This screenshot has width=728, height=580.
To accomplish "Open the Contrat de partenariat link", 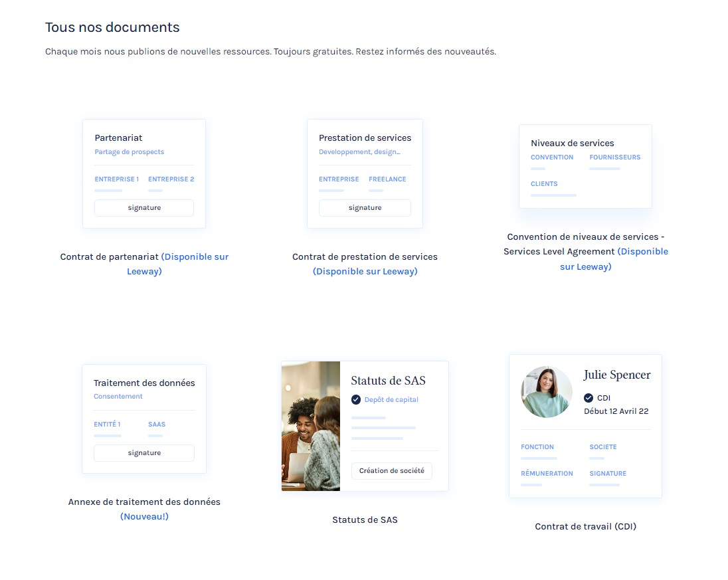I will pos(144,264).
